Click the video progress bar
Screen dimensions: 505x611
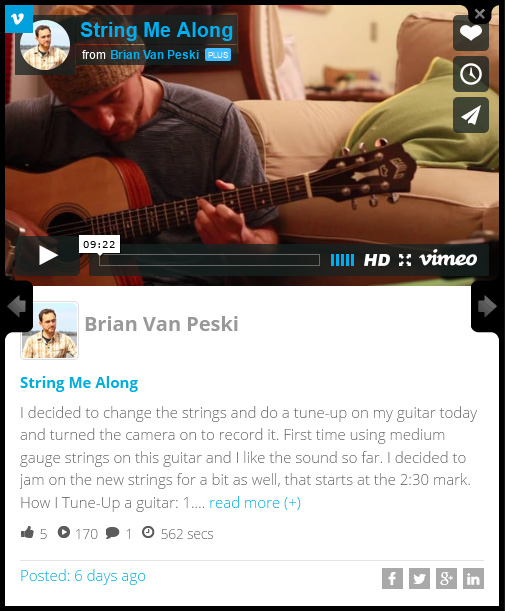point(209,260)
